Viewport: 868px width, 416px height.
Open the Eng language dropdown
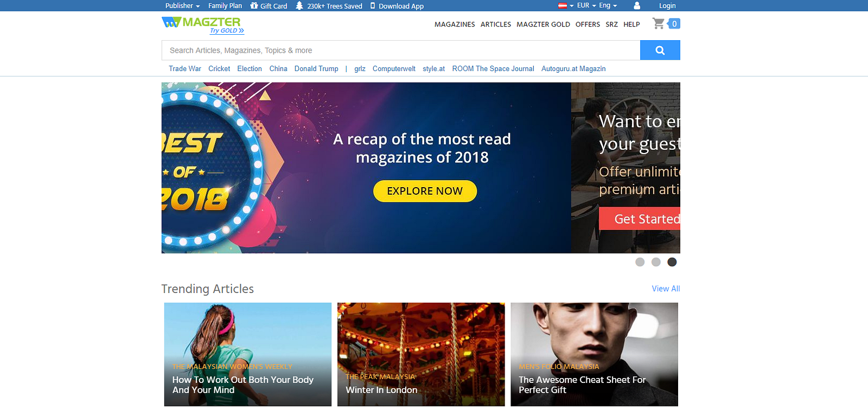(608, 5)
